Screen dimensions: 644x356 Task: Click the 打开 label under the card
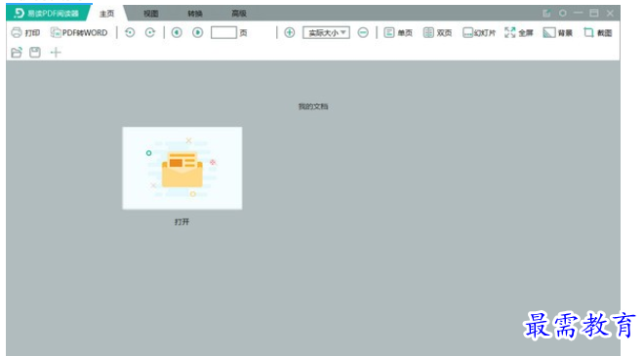181,222
